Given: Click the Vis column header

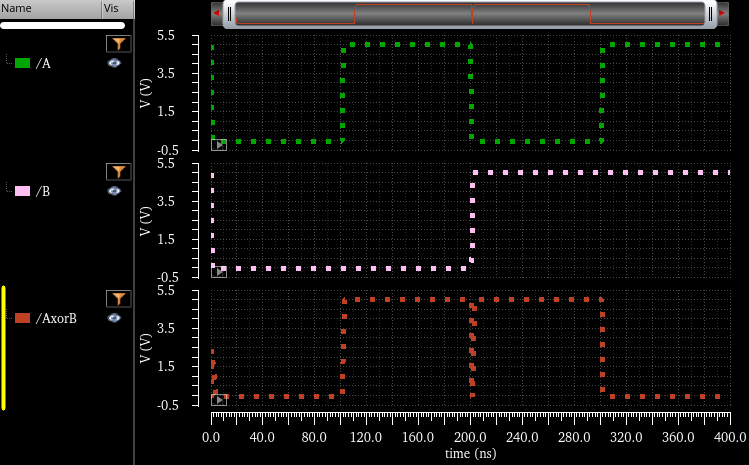Looking at the screenshot, I should (115, 8).
